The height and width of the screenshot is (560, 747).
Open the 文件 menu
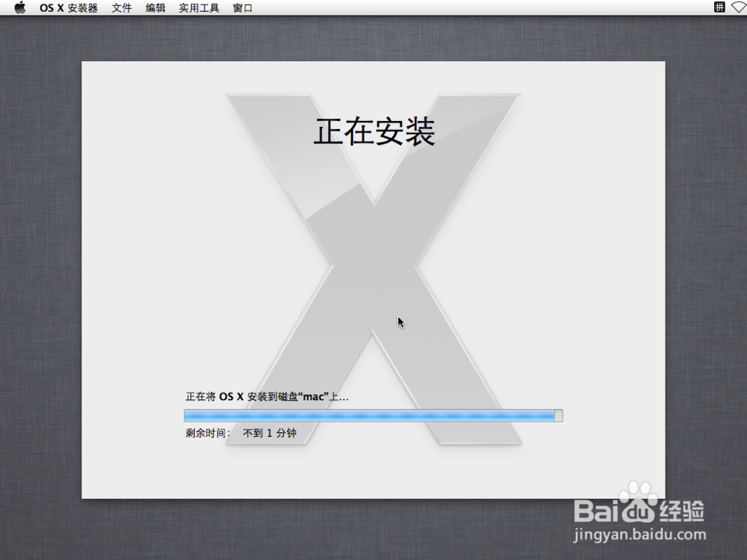122,8
